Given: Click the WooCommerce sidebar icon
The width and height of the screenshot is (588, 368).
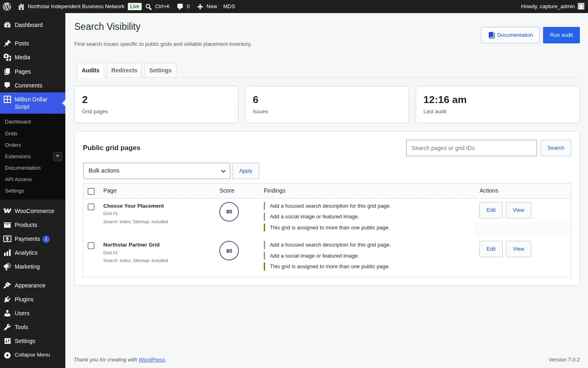Looking at the screenshot, I should pos(7,211).
